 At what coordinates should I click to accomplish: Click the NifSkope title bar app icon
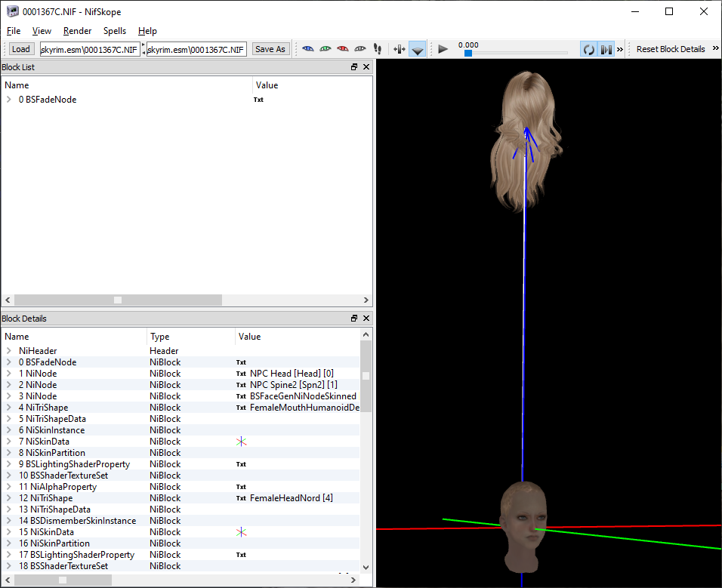coord(12,11)
